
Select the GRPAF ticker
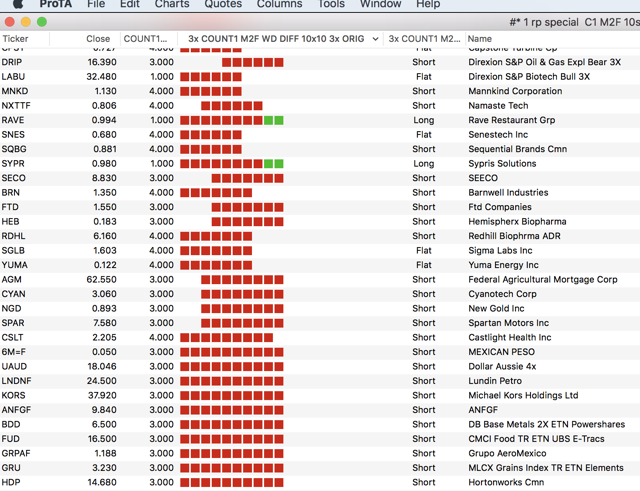[16, 453]
